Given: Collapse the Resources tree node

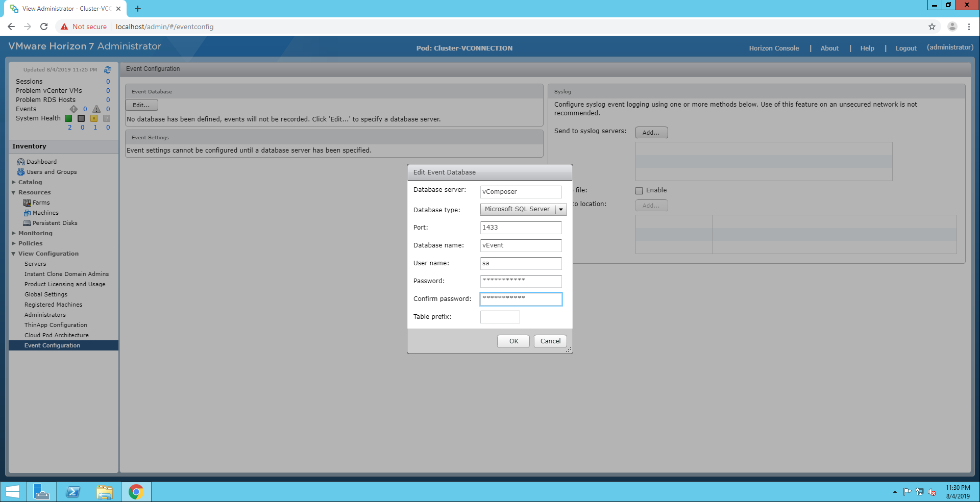Looking at the screenshot, I should [x=14, y=192].
